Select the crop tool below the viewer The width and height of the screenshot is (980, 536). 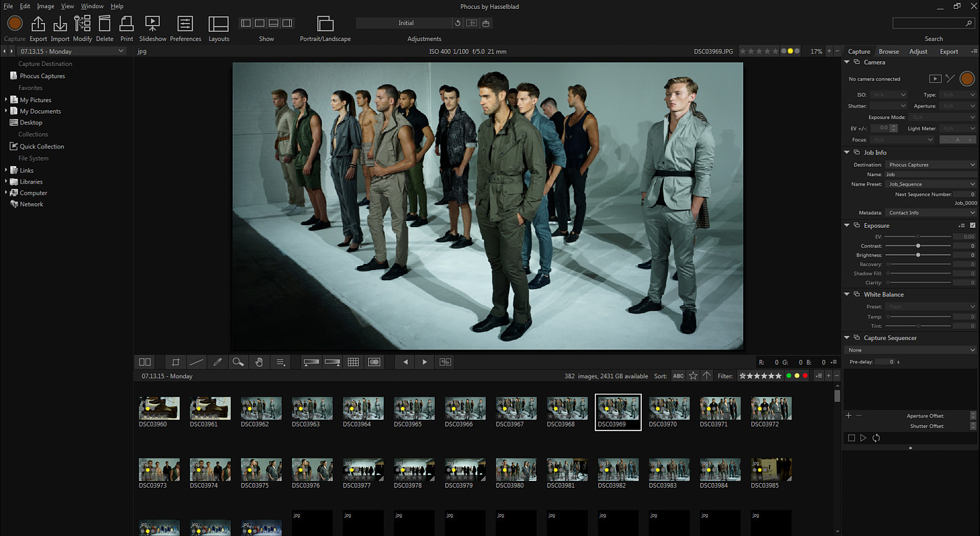coord(176,362)
